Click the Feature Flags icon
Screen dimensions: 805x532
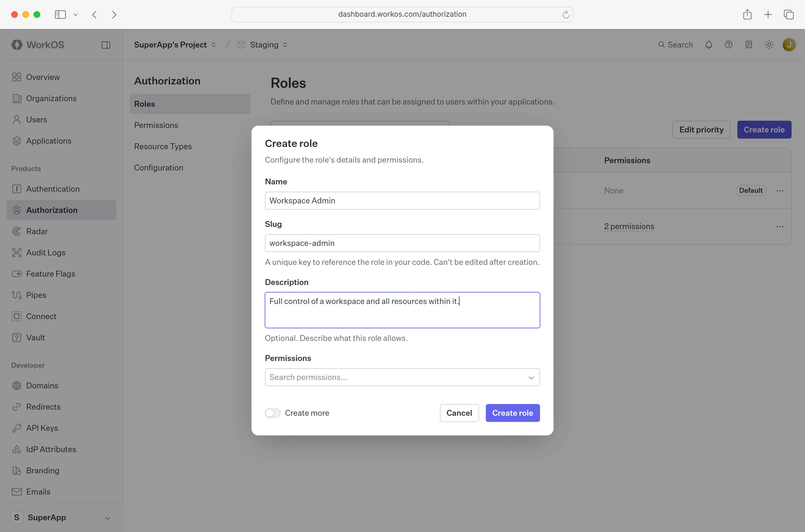[16, 274]
